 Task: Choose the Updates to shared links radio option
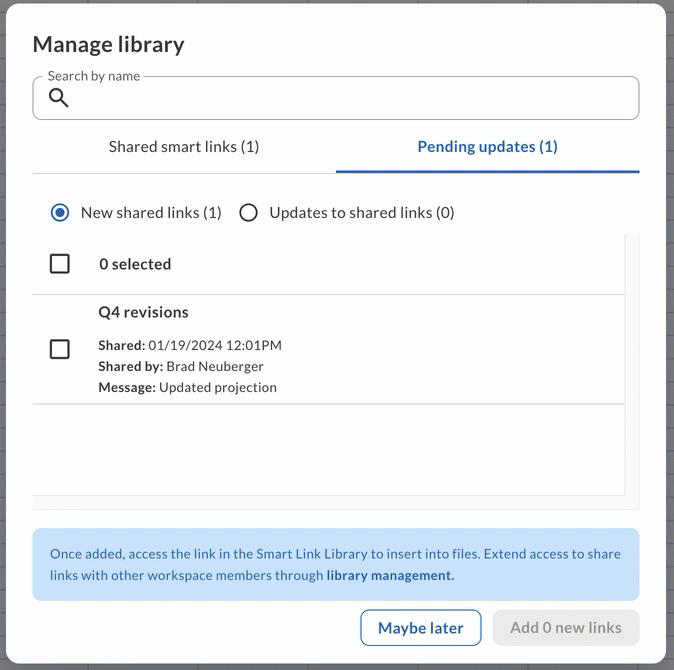click(248, 213)
